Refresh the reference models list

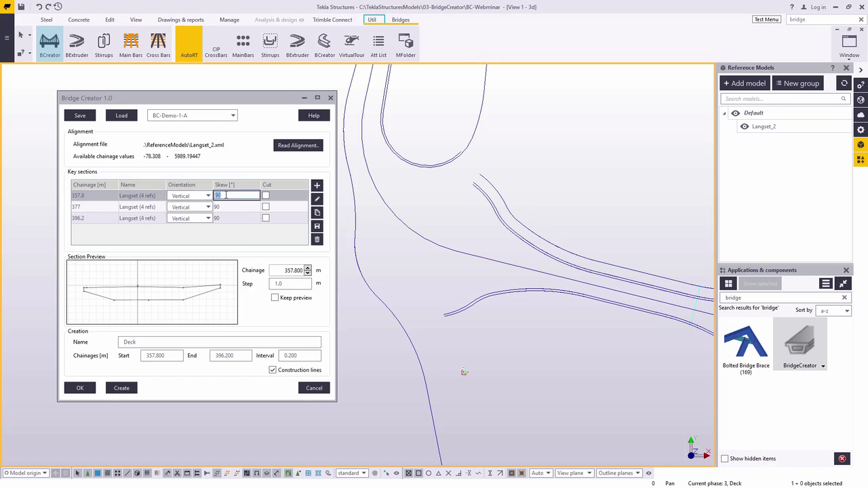844,83
